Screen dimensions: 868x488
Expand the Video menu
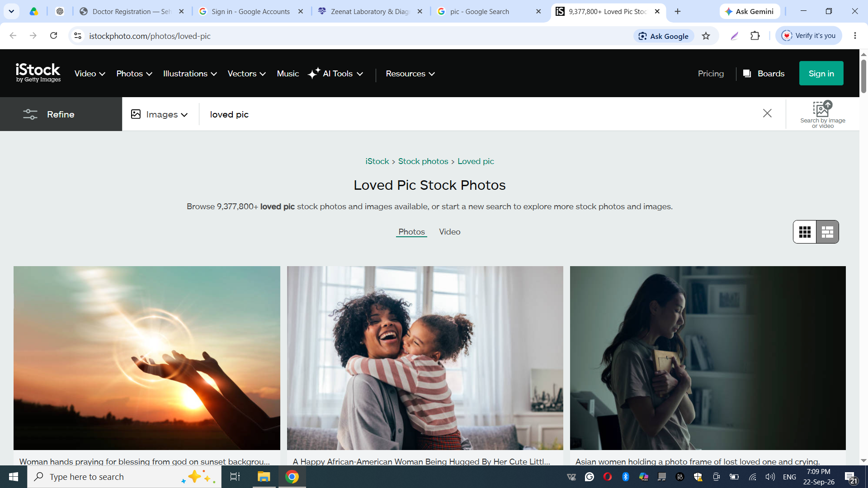point(90,74)
